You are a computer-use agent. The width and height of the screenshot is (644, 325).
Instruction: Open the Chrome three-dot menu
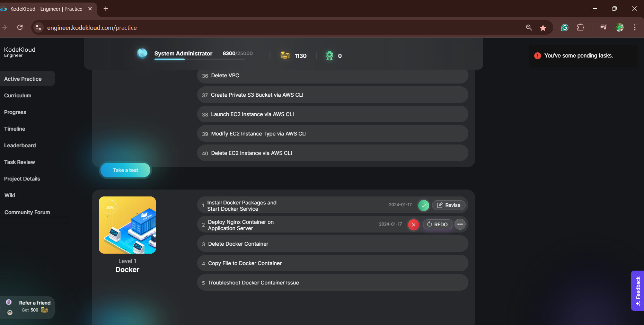click(635, 27)
